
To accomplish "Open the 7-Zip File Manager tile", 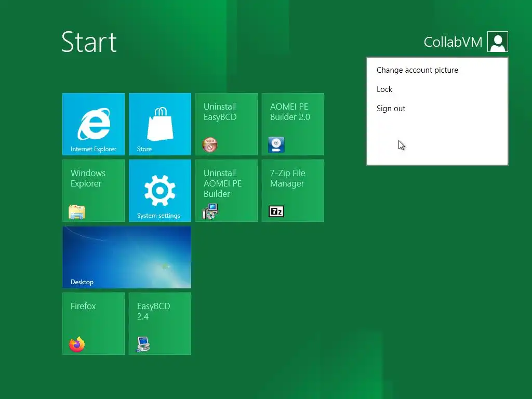I will click(x=293, y=190).
